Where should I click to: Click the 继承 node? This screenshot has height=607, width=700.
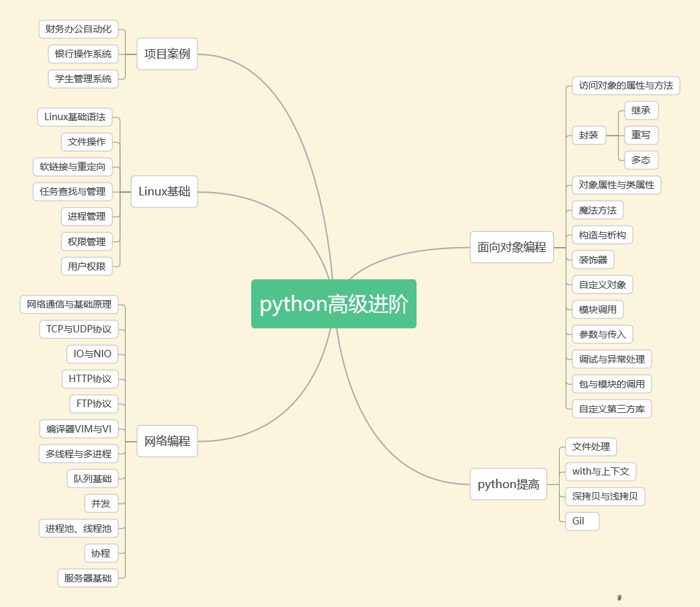pyautogui.click(x=642, y=111)
